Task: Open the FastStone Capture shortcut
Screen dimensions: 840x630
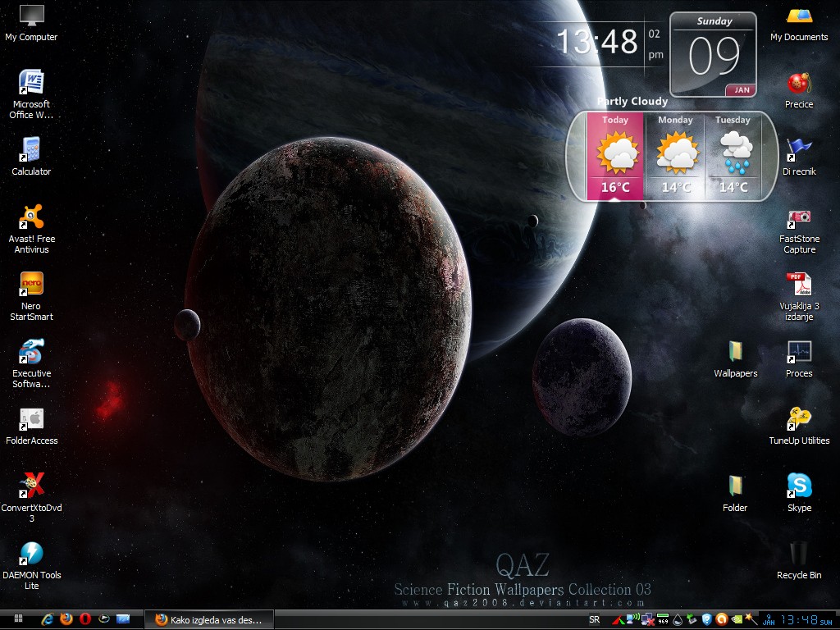Action: tap(799, 231)
